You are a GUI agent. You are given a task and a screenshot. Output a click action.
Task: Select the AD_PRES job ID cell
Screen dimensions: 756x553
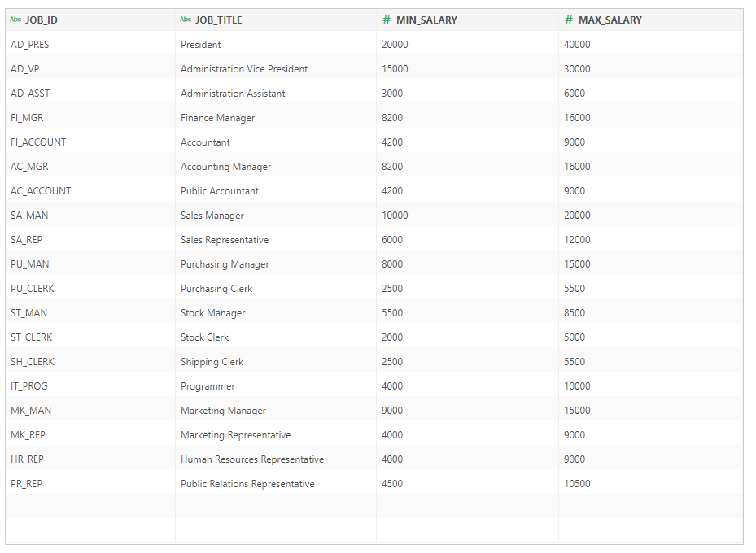click(29, 44)
